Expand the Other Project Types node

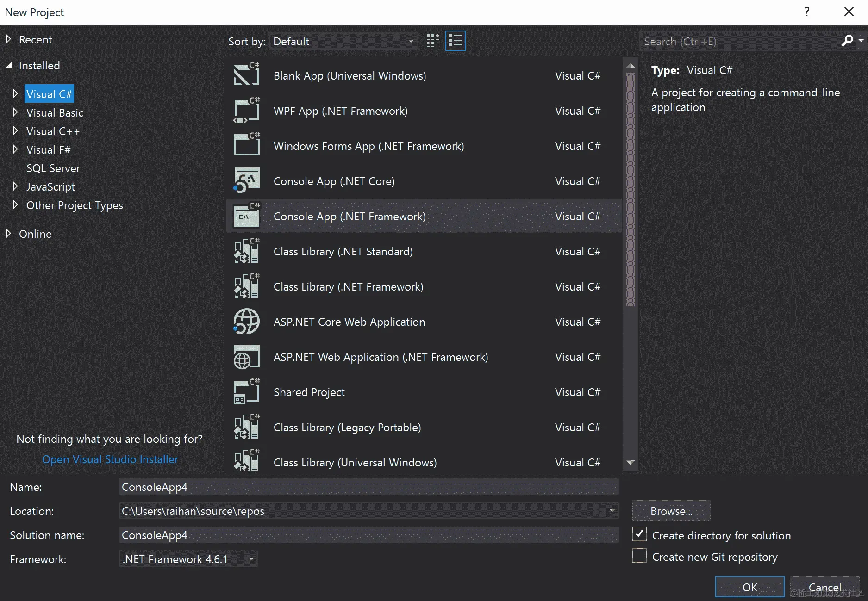[15, 205]
